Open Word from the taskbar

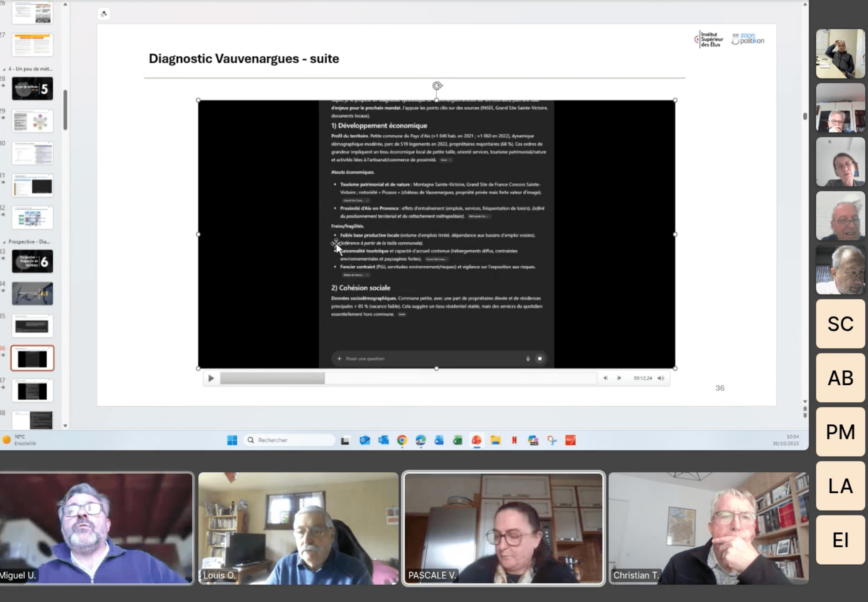[439, 440]
